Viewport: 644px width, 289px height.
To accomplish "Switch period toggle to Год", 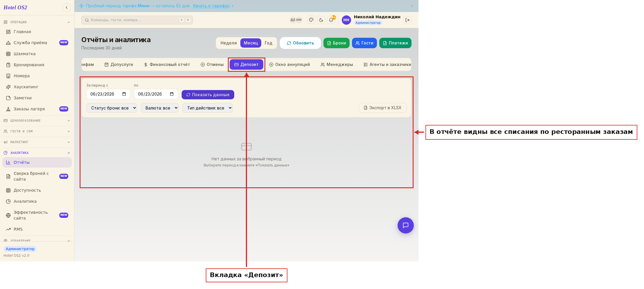I will tap(269, 43).
